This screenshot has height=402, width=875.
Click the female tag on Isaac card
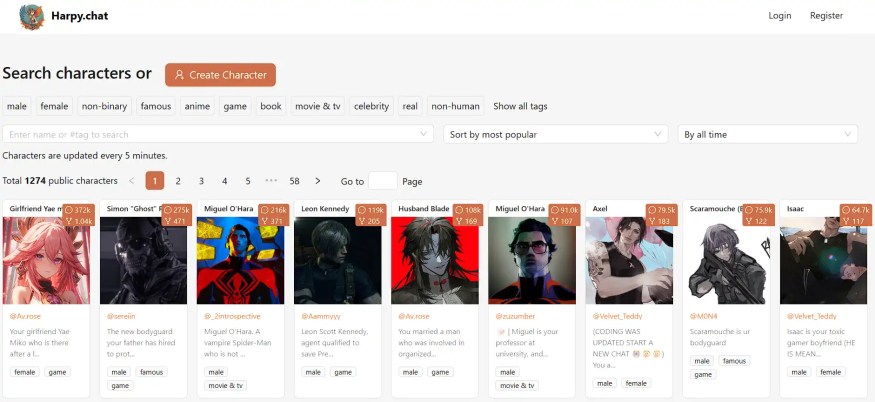pyautogui.click(x=830, y=372)
